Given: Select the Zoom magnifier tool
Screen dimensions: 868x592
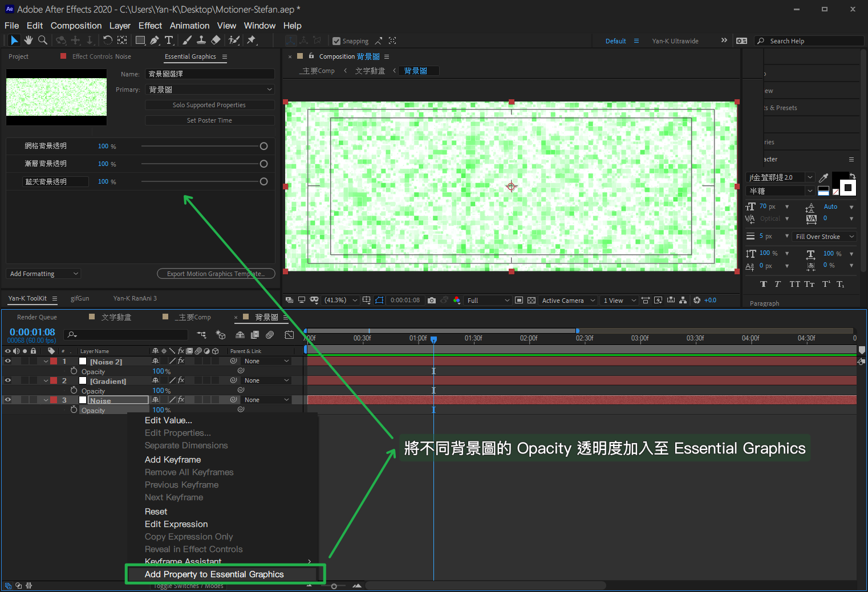Looking at the screenshot, I should (x=43, y=40).
